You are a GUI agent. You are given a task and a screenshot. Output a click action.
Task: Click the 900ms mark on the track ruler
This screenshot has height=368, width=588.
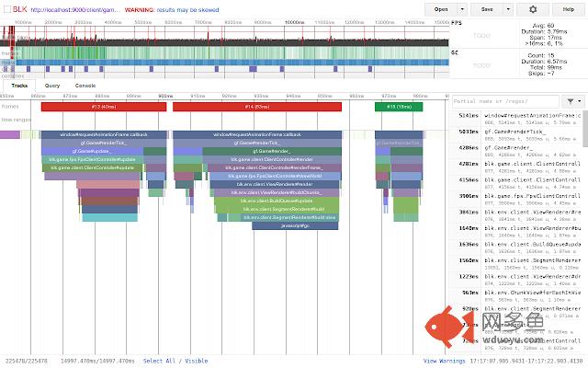coord(165,96)
